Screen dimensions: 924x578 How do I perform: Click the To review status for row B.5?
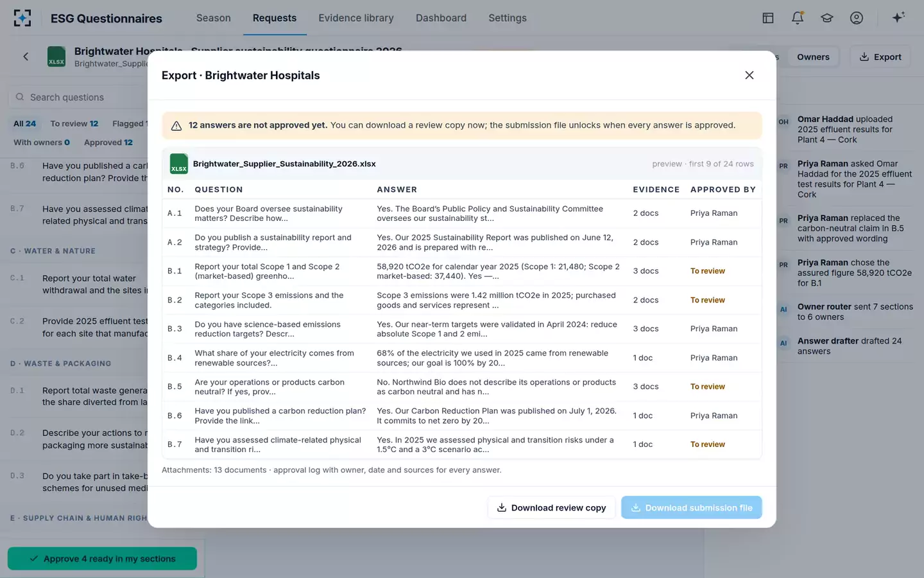coord(708,387)
